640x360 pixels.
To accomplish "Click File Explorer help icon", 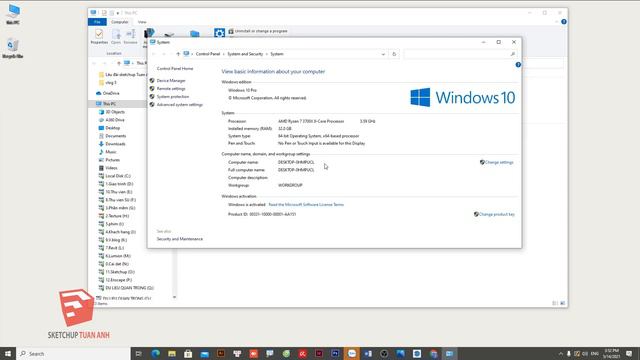I will pos(564,22).
